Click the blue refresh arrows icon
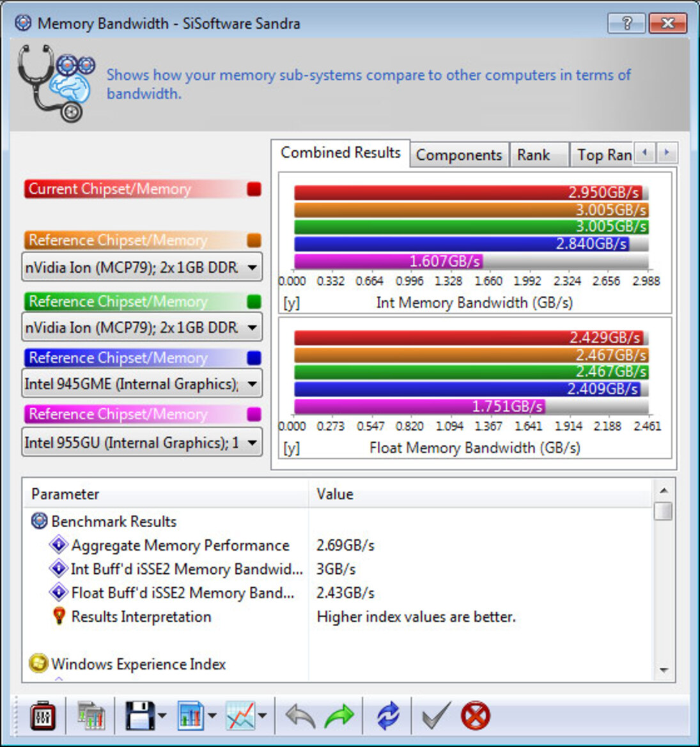 (388, 716)
